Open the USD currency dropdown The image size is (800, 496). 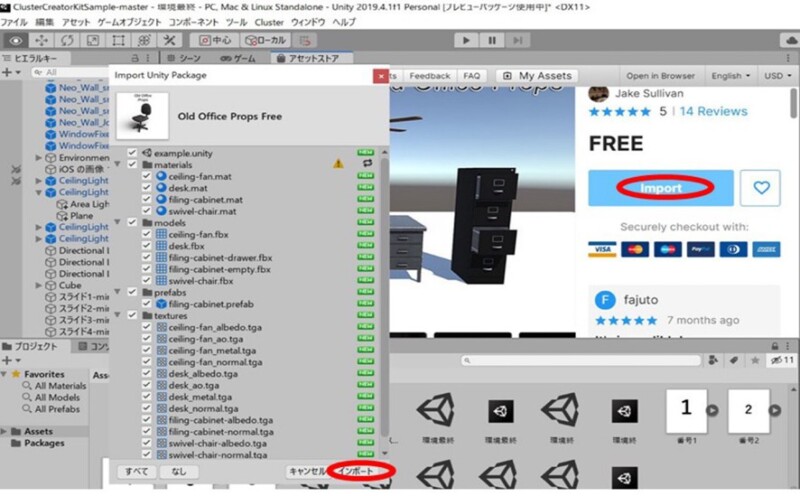pos(778,76)
